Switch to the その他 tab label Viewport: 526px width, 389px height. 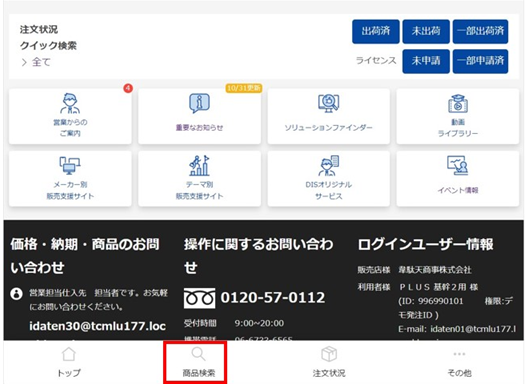[459, 373]
